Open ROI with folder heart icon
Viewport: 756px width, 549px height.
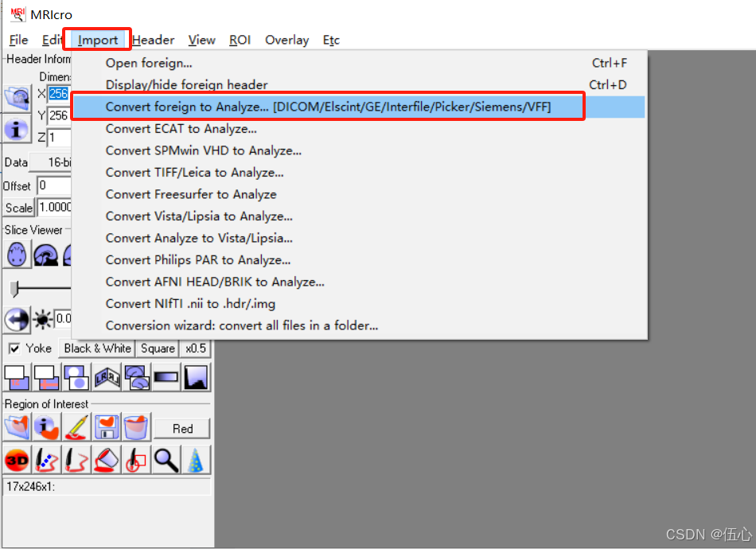pos(17,426)
